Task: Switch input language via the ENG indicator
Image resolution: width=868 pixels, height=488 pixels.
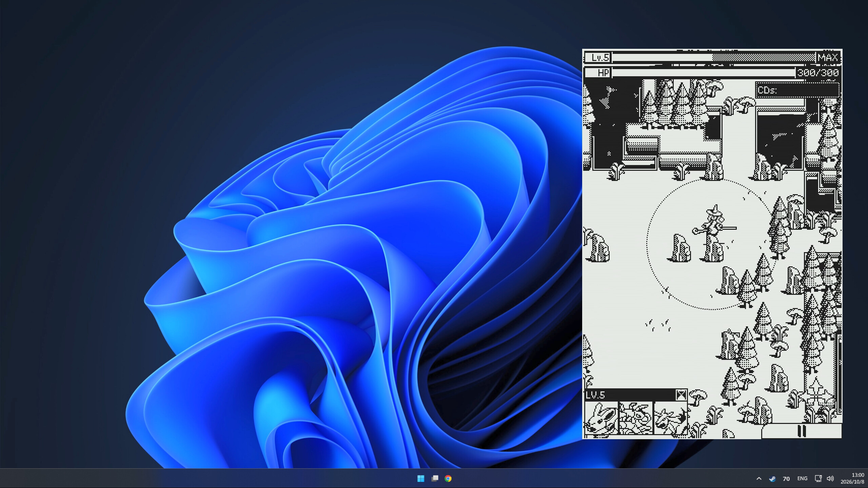Action: pos(802,479)
